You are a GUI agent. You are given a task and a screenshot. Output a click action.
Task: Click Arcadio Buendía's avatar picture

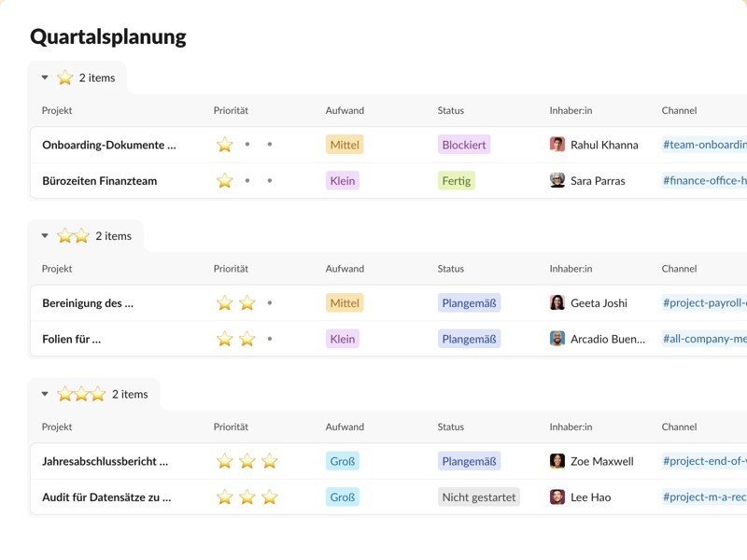pyautogui.click(x=557, y=339)
